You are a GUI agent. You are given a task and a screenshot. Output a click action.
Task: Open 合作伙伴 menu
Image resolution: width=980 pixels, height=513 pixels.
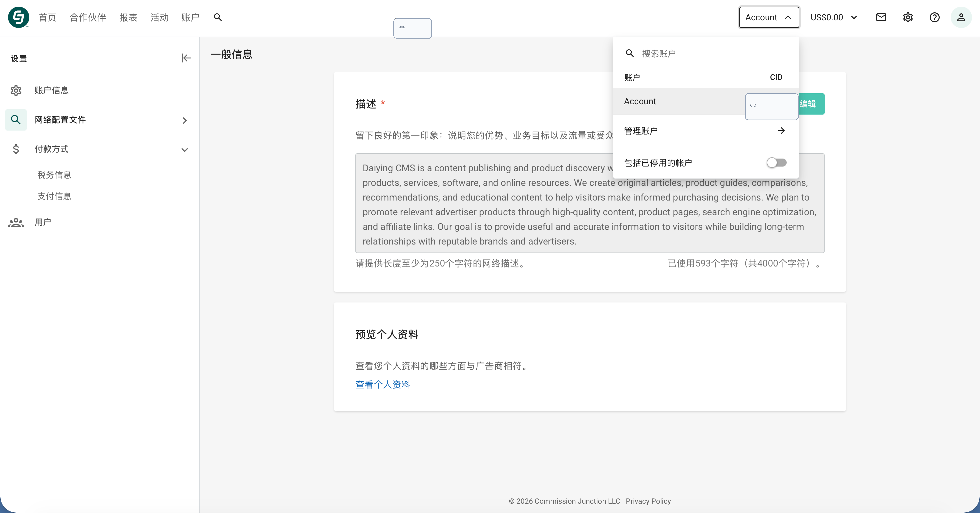point(88,17)
